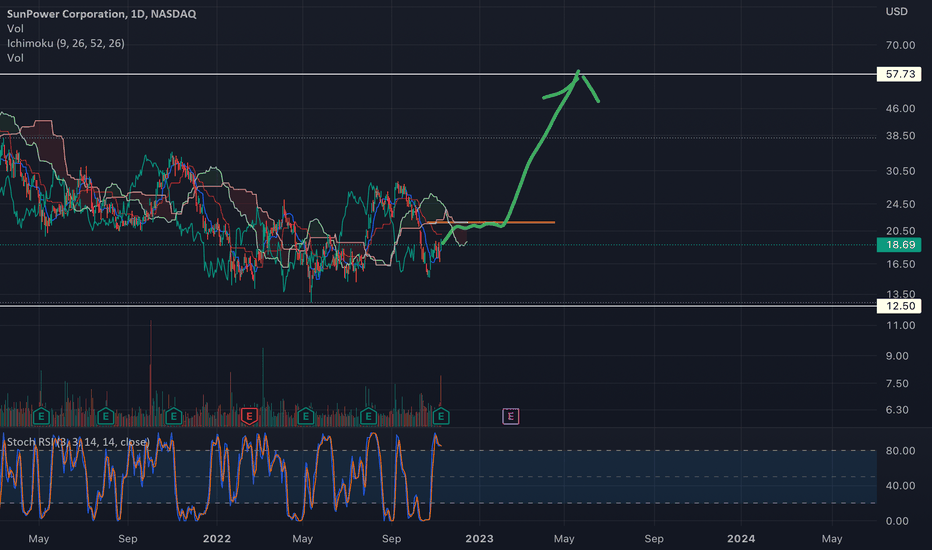Click the 80.00 Stoch RSI scale value
Image resolution: width=932 pixels, height=550 pixels.
click(x=900, y=451)
